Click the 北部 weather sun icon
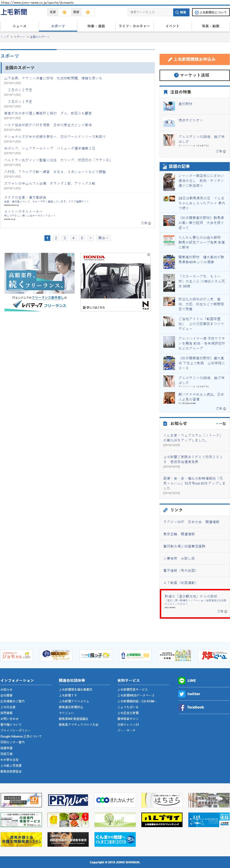Viewport: 230px width, 868px height. point(64,12)
